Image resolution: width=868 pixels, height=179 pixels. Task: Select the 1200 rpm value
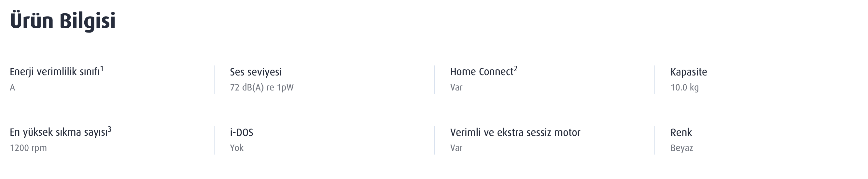tap(28, 148)
